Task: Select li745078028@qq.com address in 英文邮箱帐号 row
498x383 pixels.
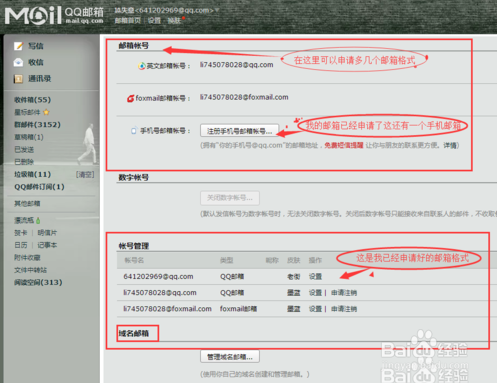Action: click(x=236, y=65)
